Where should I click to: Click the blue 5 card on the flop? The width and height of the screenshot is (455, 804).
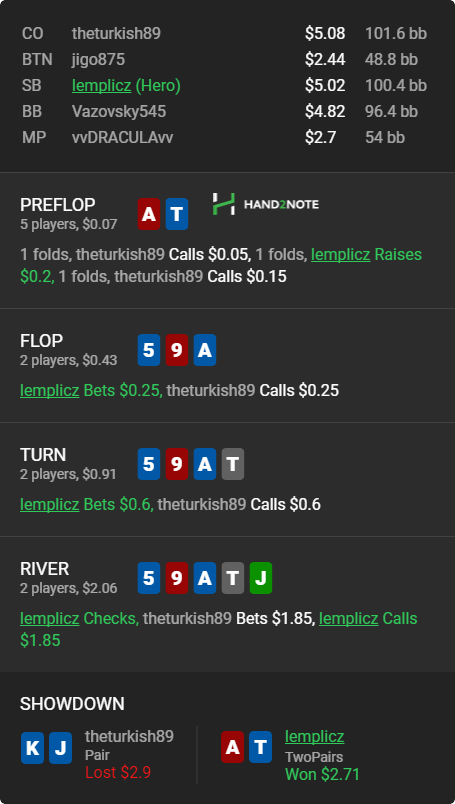(149, 350)
